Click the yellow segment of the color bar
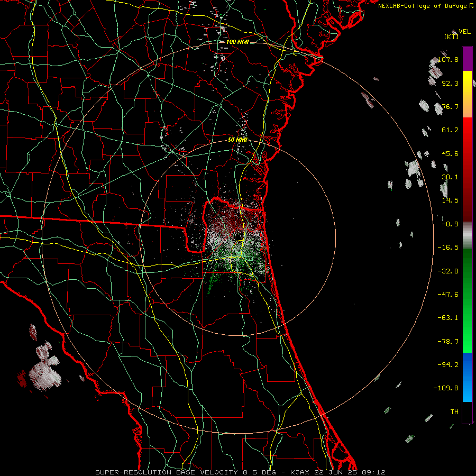Viewport: 476px width, 476px height. (x=467, y=94)
